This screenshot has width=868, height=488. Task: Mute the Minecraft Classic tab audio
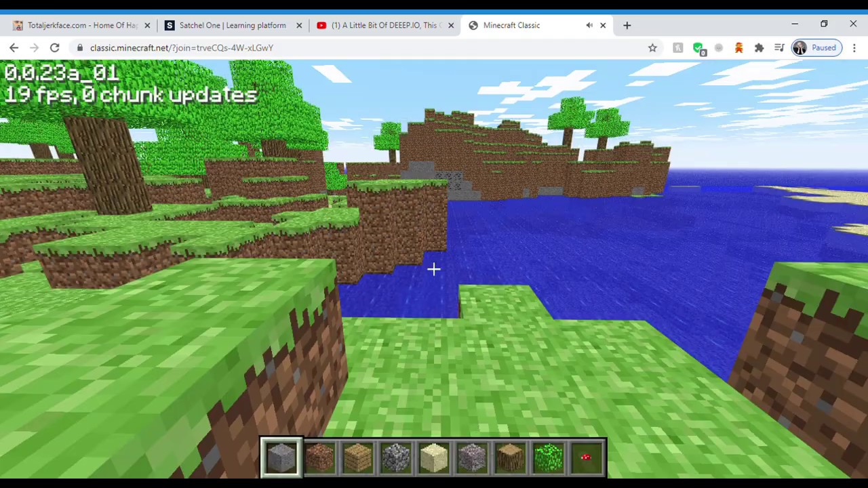pos(589,25)
